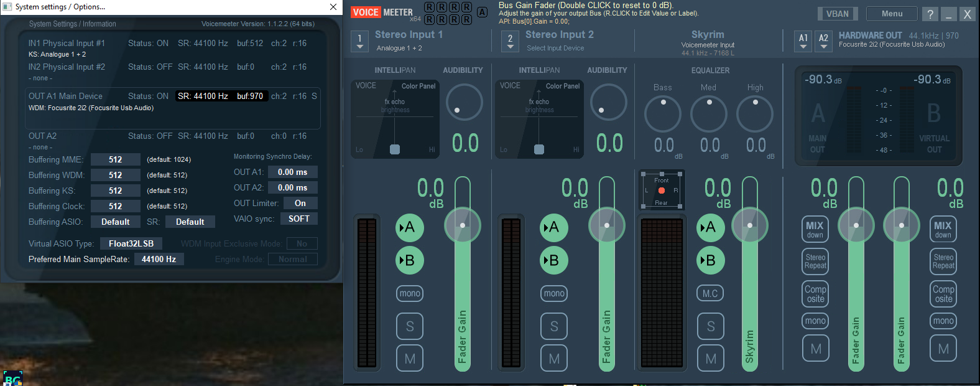Image resolution: width=980 pixels, height=386 pixels.
Task: Toggle mono on Stereo Input 1
Action: click(x=410, y=293)
